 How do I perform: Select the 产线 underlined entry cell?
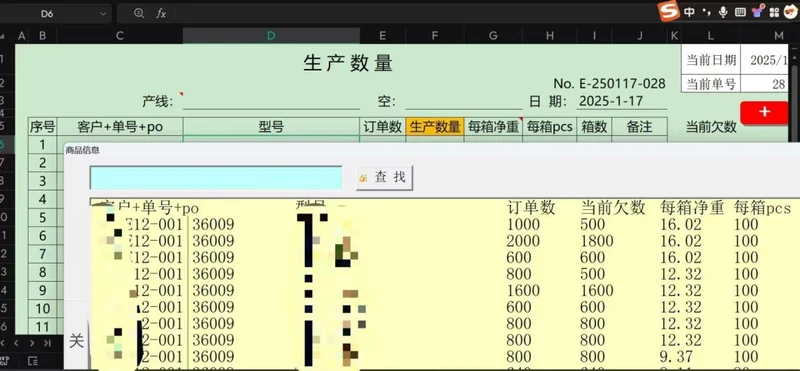click(x=271, y=101)
